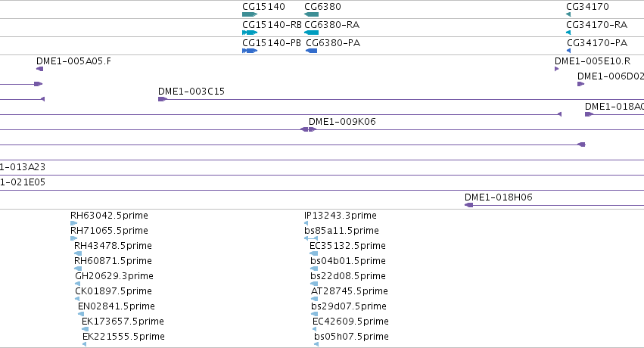Select the DME1-021E05 clone span line
This screenshot has width=644, height=348.
pos(322,190)
